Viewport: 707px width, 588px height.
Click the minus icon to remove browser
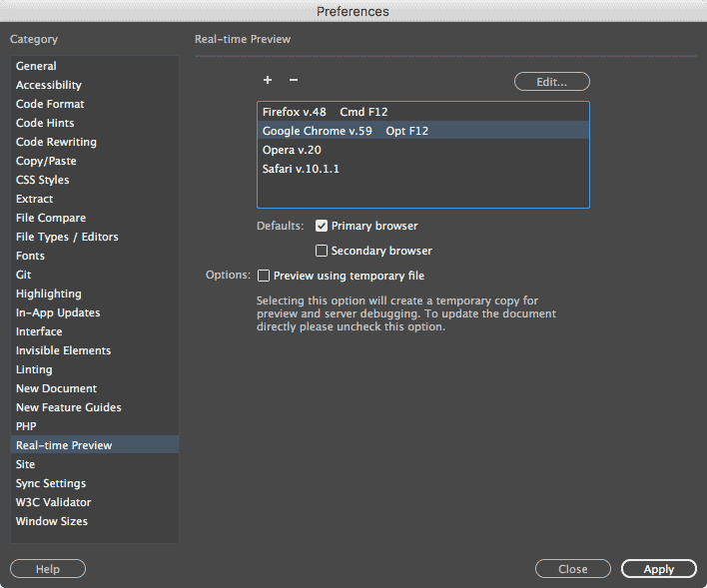click(294, 80)
